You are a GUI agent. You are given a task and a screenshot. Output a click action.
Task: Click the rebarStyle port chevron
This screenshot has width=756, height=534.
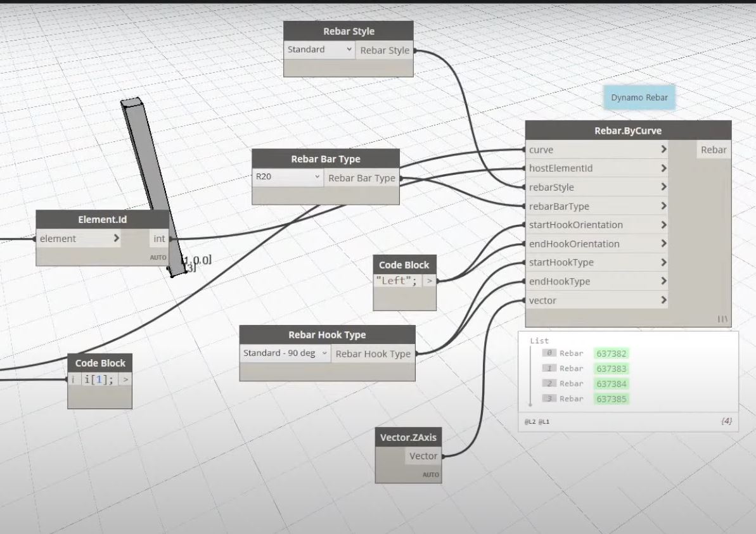coord(663,187)
